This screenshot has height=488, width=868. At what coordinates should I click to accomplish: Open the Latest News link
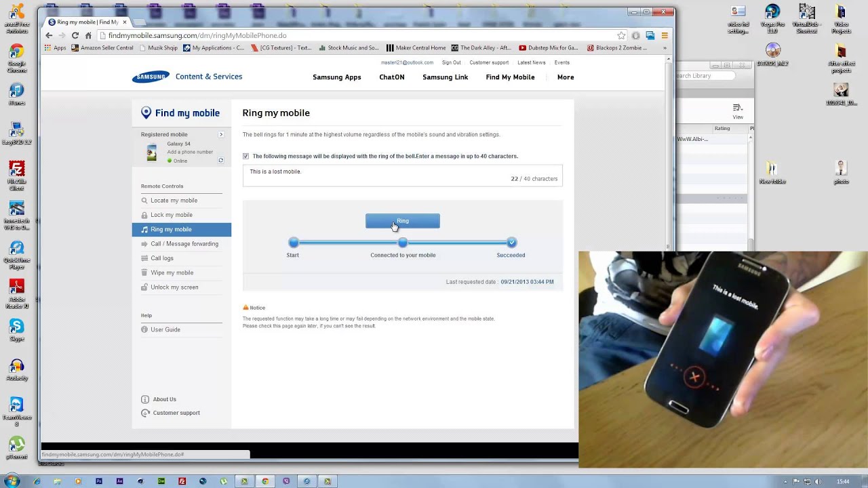pos(531,63)
